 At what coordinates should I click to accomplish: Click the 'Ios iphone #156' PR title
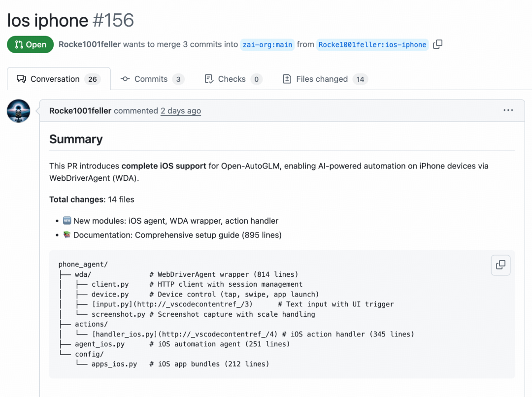(x=70, y=20)
